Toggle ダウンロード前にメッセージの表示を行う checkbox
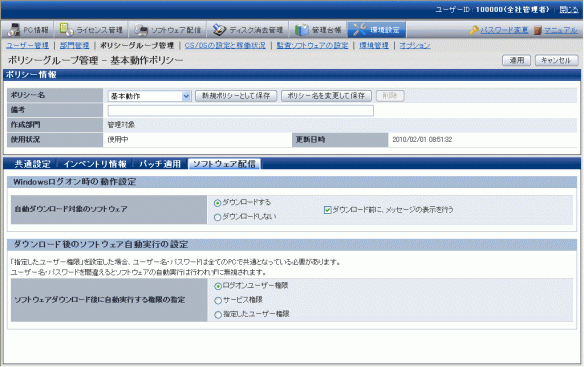 [x=327, y=210]
